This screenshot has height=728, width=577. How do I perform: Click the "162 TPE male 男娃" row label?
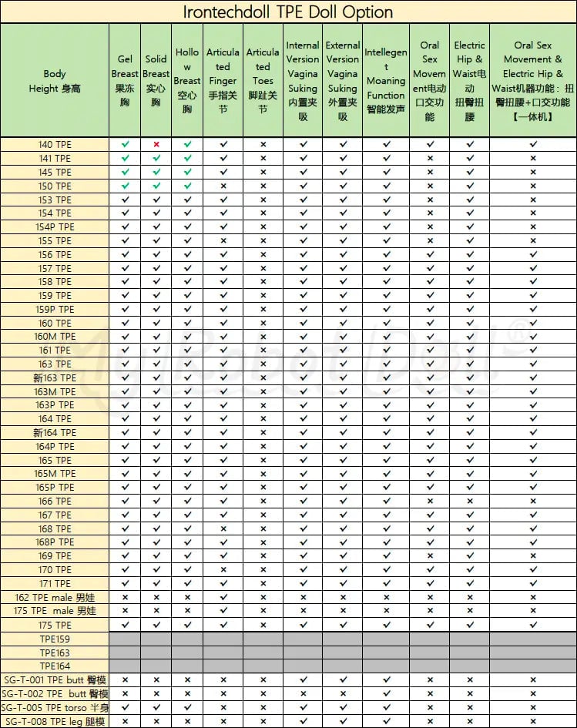pyautogui.click(x=55, y=597)
